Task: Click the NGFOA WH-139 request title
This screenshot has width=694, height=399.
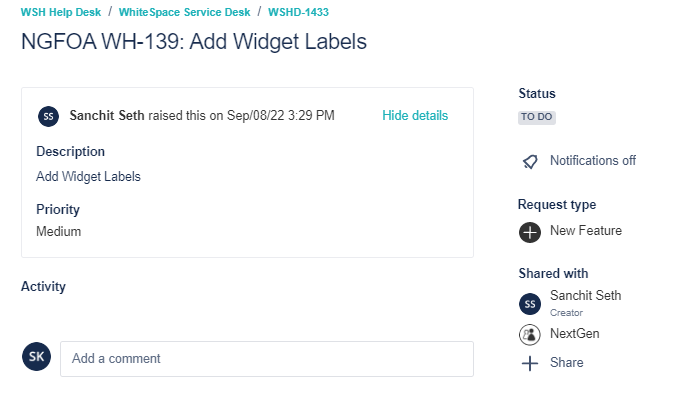Action: point(194,42)
